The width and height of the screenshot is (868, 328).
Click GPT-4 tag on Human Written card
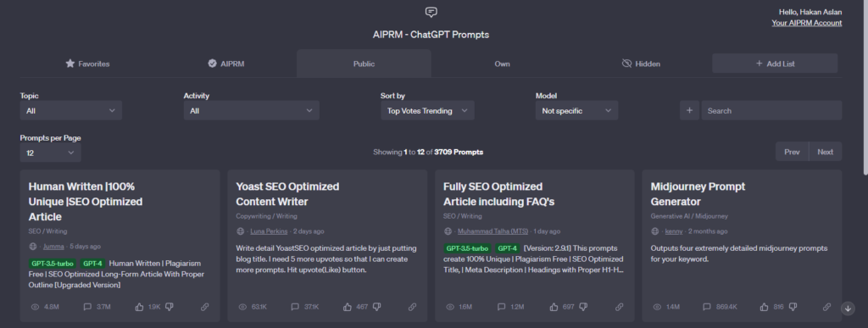coord(92,264)
